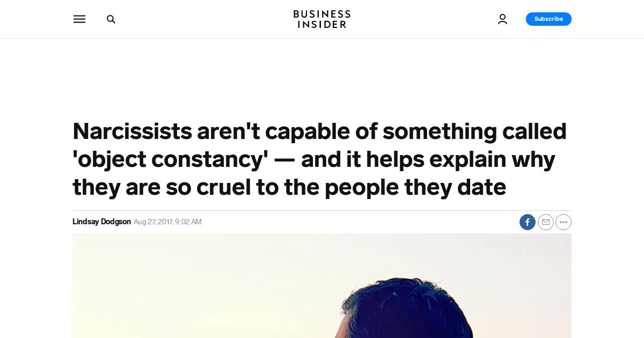Share the article via the email icon
Viewport: 644px width, 338px height.
click(546, 222)
